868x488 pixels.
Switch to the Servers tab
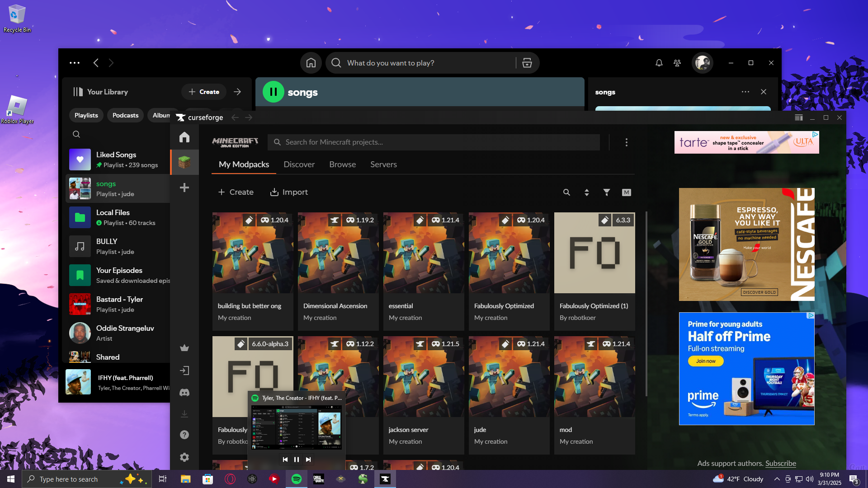click(x=383, y=164)
